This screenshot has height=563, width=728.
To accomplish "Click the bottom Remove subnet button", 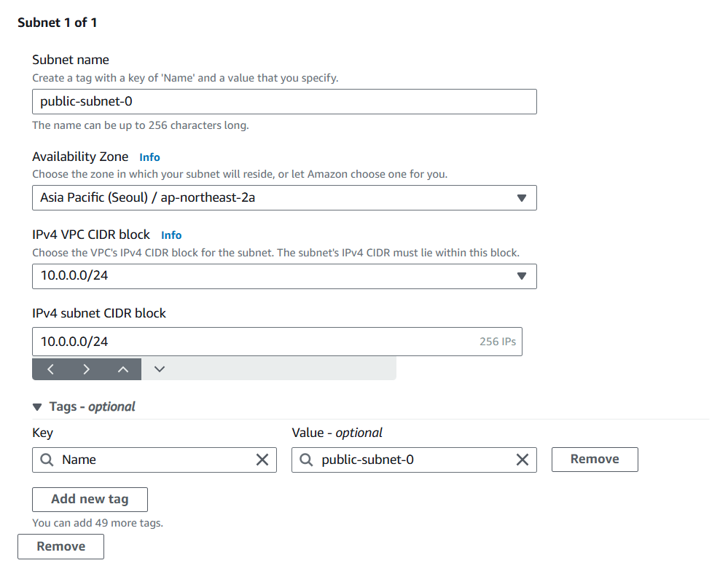I will (60, 546).
